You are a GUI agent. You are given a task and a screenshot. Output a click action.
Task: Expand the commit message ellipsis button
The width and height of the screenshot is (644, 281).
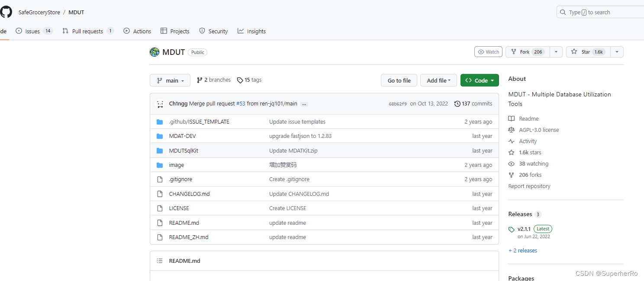304,104
